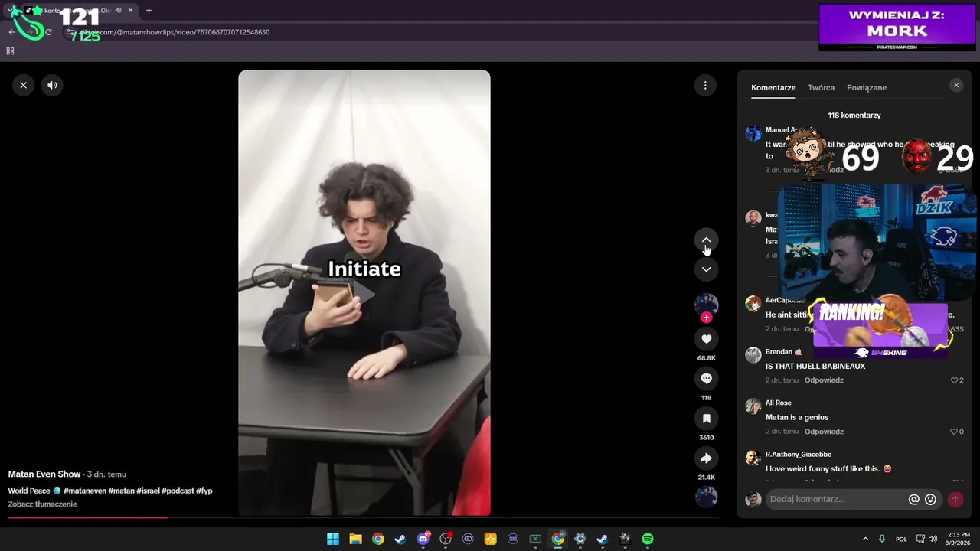Click the spinning sound disc thumbnail
Screen dimensions: 980x551
tap(706, 497)
